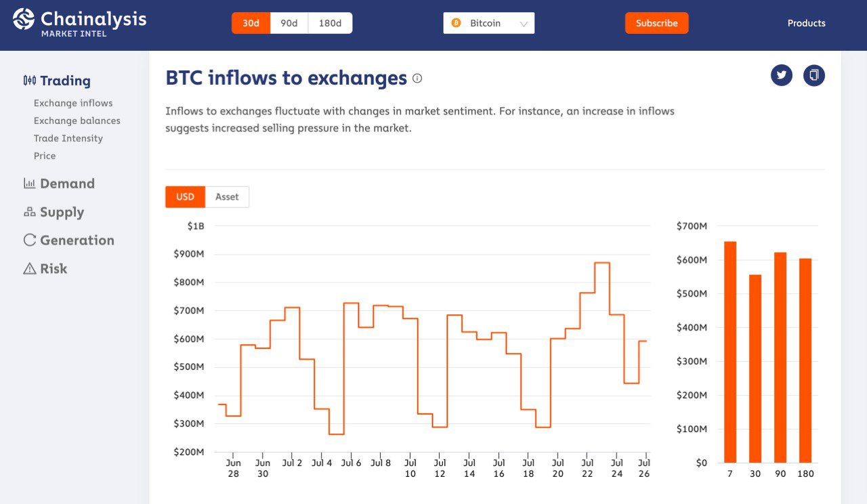Click the Demand bar chart icon
This screenshot has width=867, height=504.
tap(30, 184)
